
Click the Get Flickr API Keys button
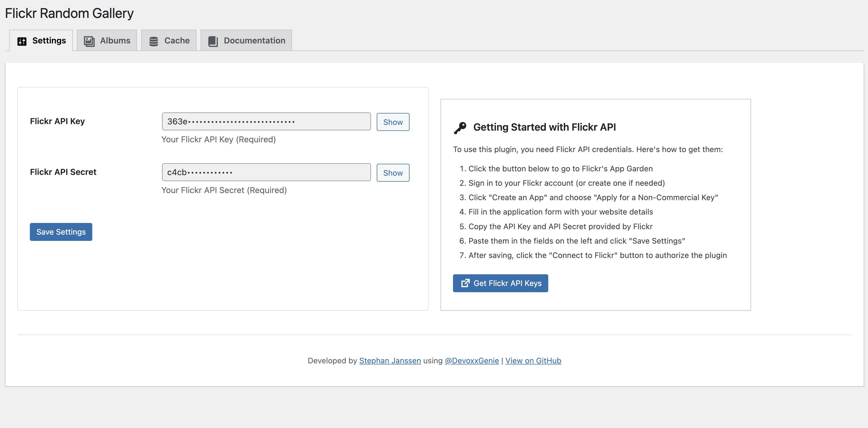(500, 283)
